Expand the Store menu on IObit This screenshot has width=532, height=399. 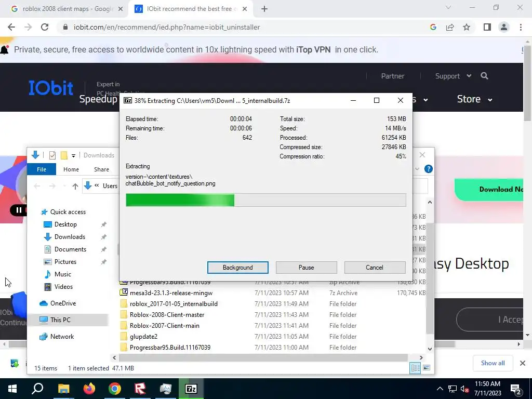(x=475, y=99)
